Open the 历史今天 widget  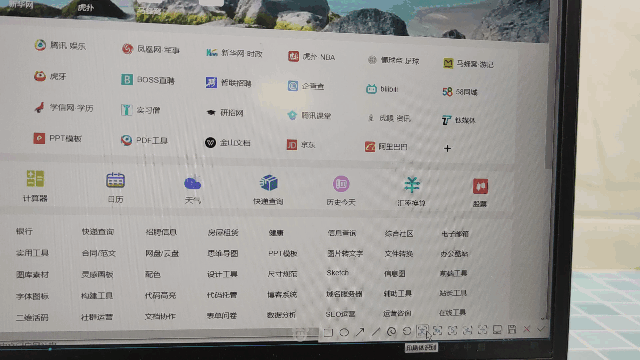341,191
